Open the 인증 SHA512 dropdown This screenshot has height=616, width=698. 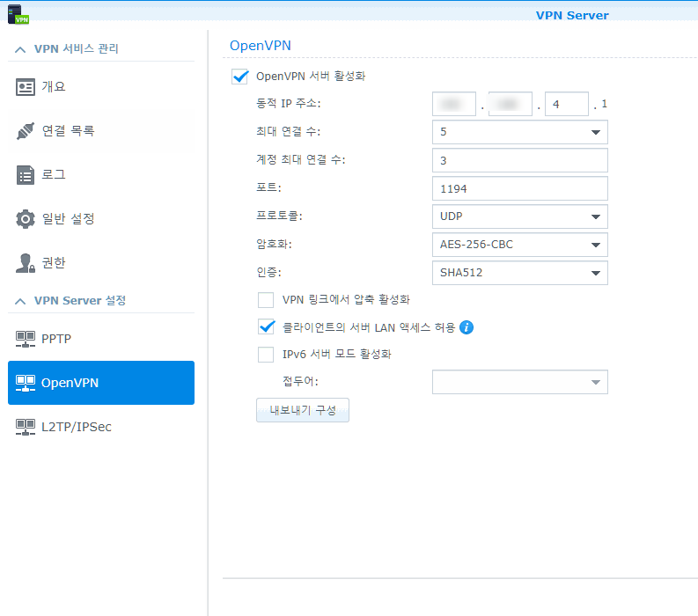pos(520,273)
